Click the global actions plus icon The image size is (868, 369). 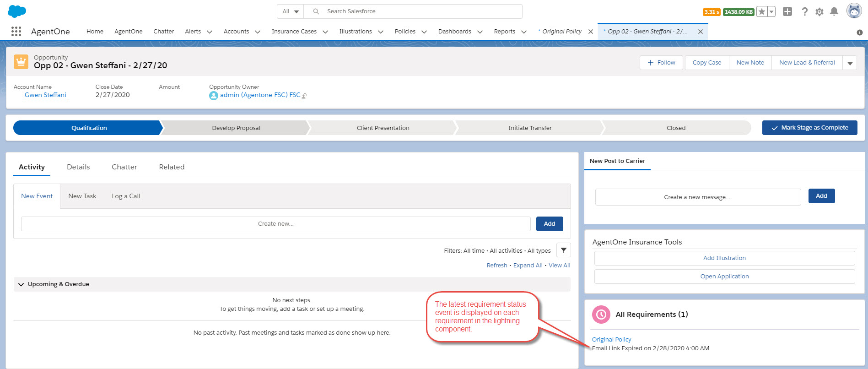click(787, 11)
